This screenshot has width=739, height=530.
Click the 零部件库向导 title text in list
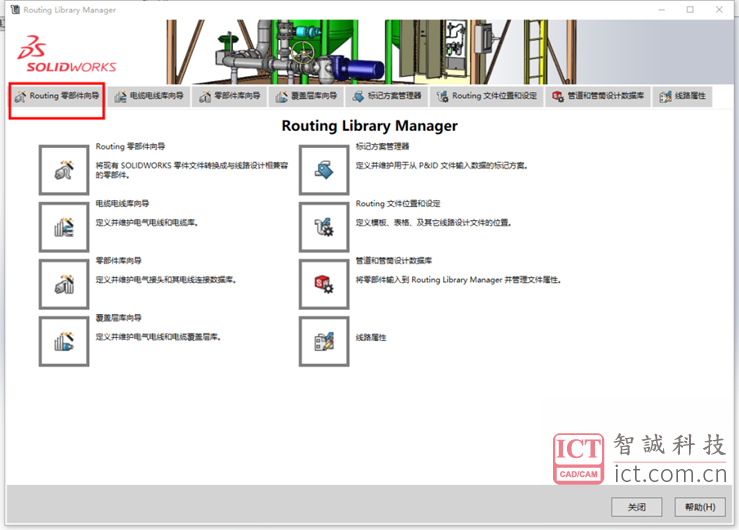pyautogui.click(x=118, y=261)
